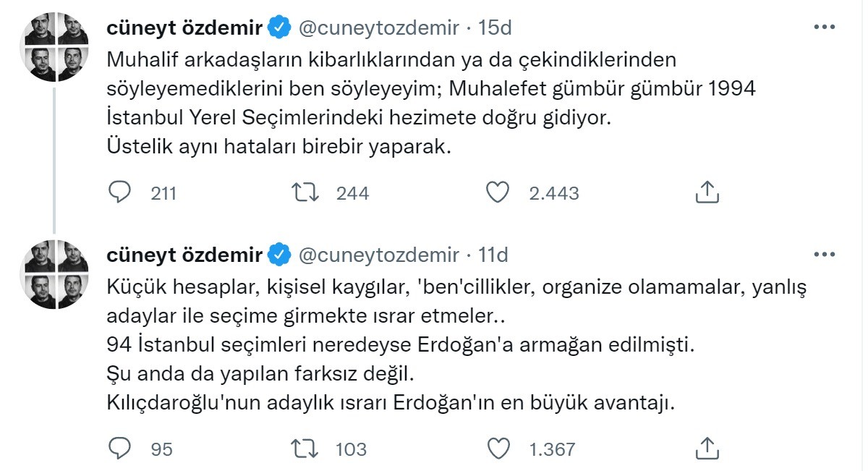Screen dimensions: 868x471
Task: Open cüneyt özdemir's name on first tweet
Action: click(184, 28)
